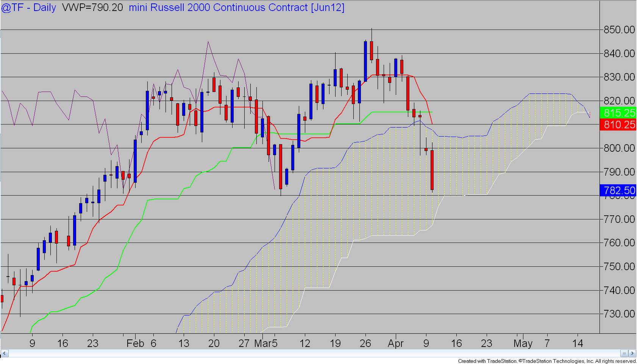Click the 760.00 price axis label
The width and height of the screenshot is (637, 364).
[619, 243]
